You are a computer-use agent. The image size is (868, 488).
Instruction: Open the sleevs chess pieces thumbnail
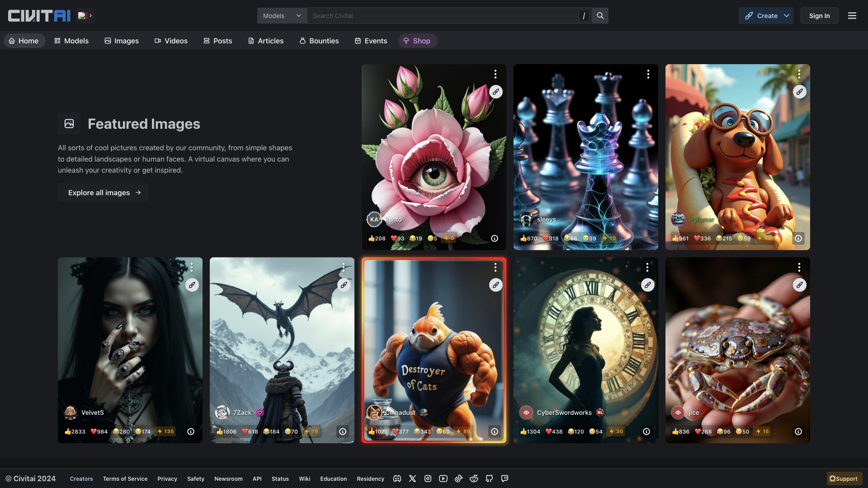click(586, 157)
